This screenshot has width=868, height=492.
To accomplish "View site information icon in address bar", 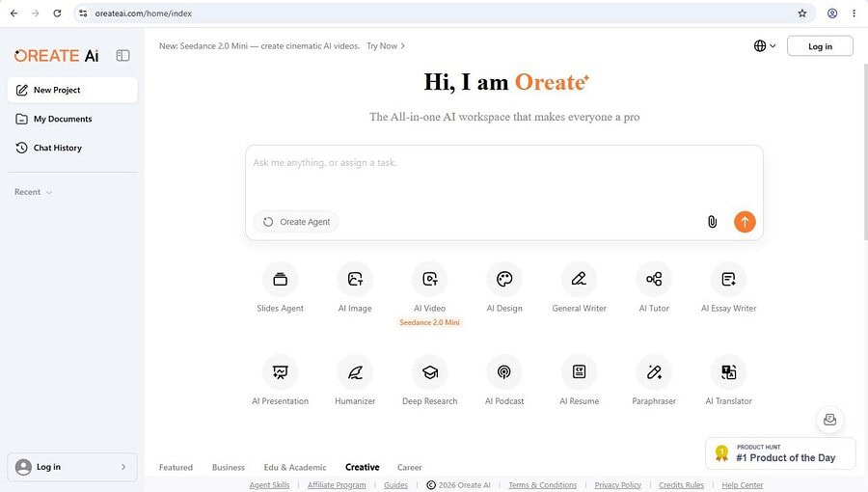I will point(83,14).
